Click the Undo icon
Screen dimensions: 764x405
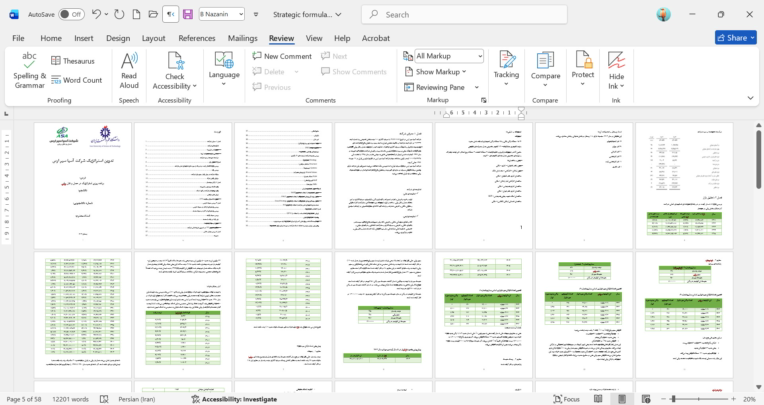click(96, 14)
